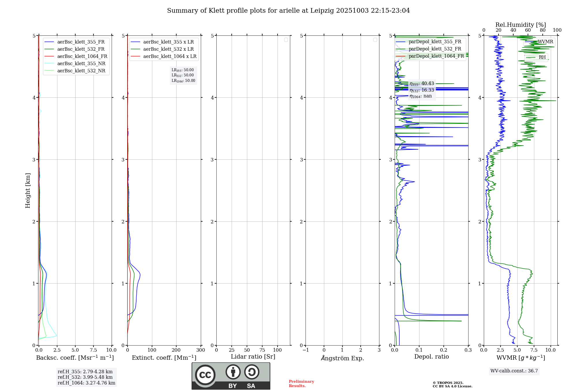Click the WV-calib.const. 36.7 box

pos(514,371)
